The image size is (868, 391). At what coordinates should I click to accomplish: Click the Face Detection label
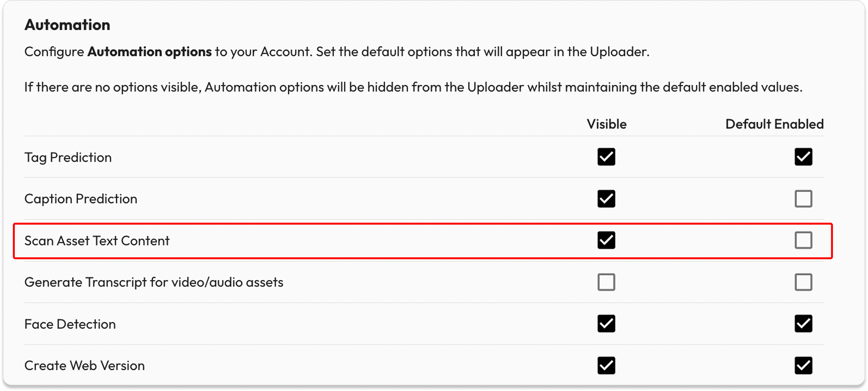click(70, 324)
